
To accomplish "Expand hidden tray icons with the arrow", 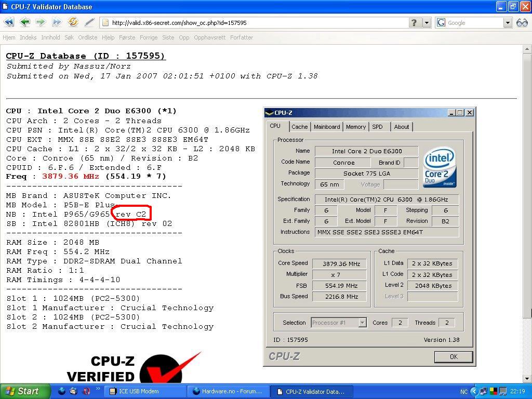I will pos(475,391).
